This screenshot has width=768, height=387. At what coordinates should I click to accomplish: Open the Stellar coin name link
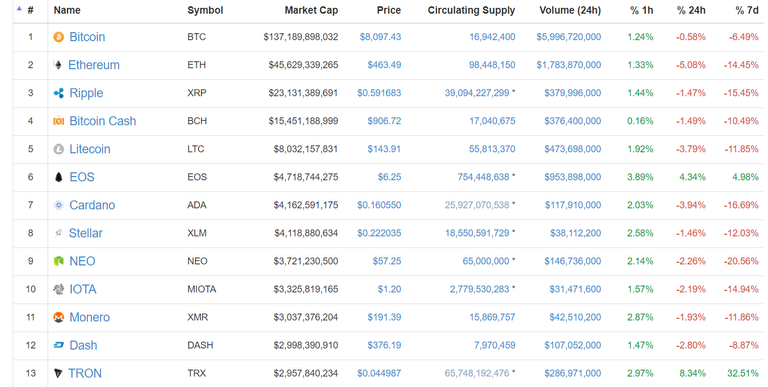86,233
